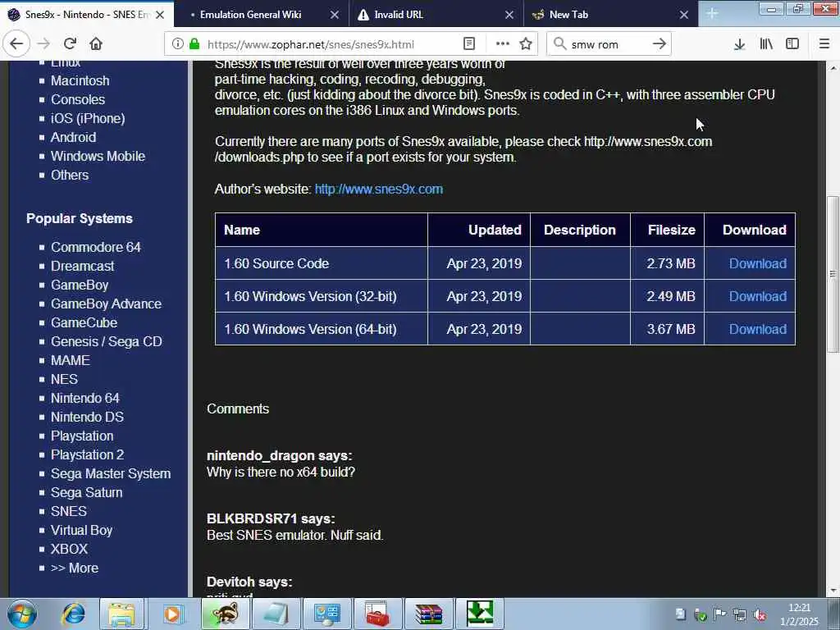Open a new tab with plus
The width and height of the screenshot is (840, 630).
[x=712, y=13]
